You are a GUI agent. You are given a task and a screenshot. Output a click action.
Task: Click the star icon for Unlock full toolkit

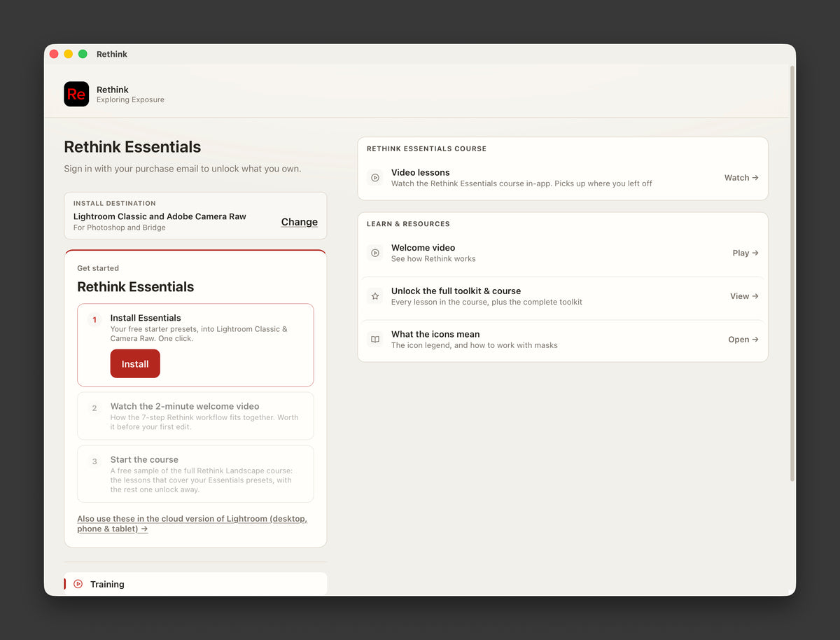pos(375,296)
